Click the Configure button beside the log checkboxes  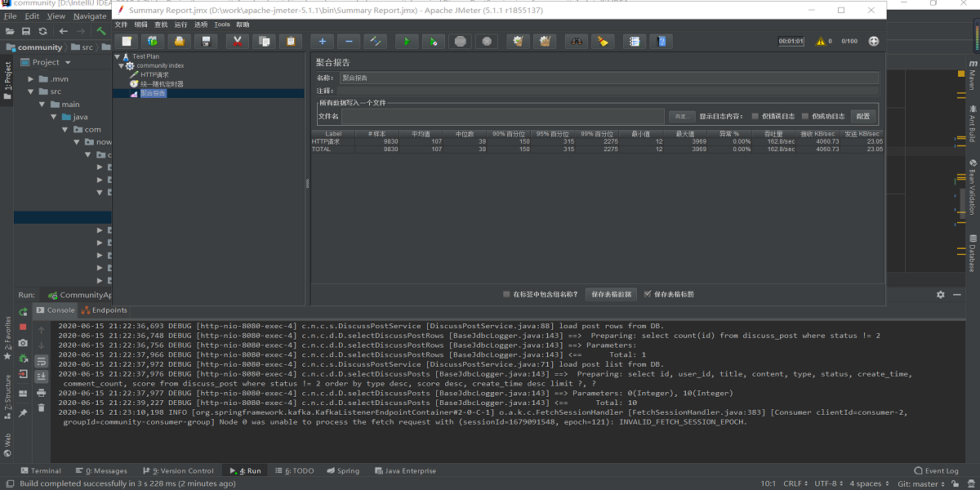[x=863, y=116]
